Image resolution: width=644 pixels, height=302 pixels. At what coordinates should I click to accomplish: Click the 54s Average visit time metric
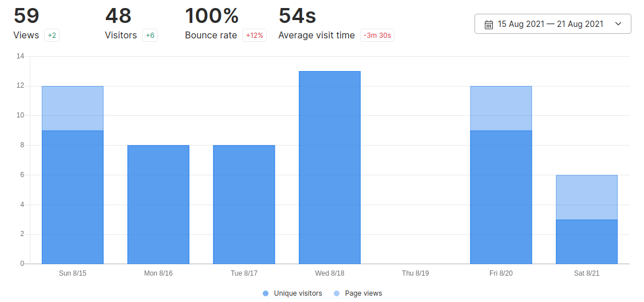297,17
